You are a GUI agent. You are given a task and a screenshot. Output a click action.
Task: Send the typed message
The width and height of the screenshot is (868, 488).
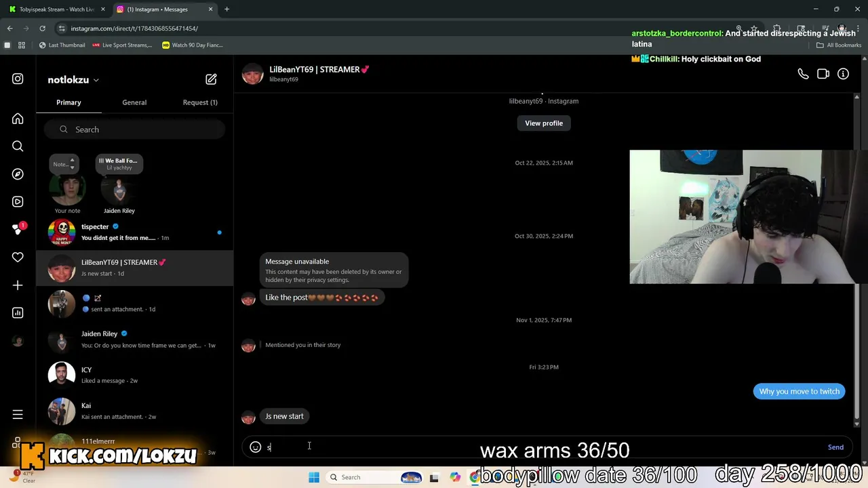pos(835,447)
